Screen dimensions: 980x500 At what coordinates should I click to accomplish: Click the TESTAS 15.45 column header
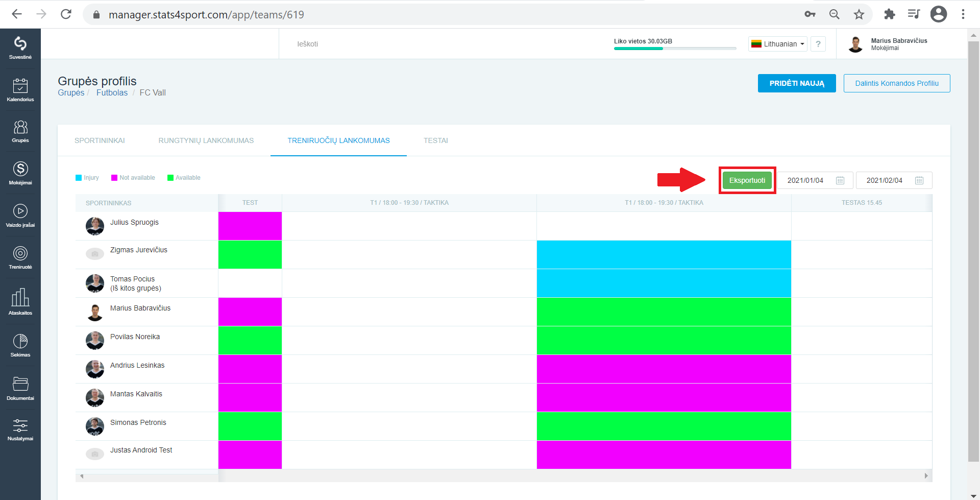point(862,203)
